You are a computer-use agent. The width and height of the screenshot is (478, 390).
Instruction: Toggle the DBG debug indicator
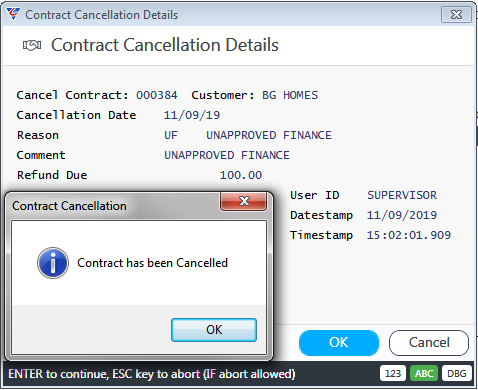(x=456, y=373)
